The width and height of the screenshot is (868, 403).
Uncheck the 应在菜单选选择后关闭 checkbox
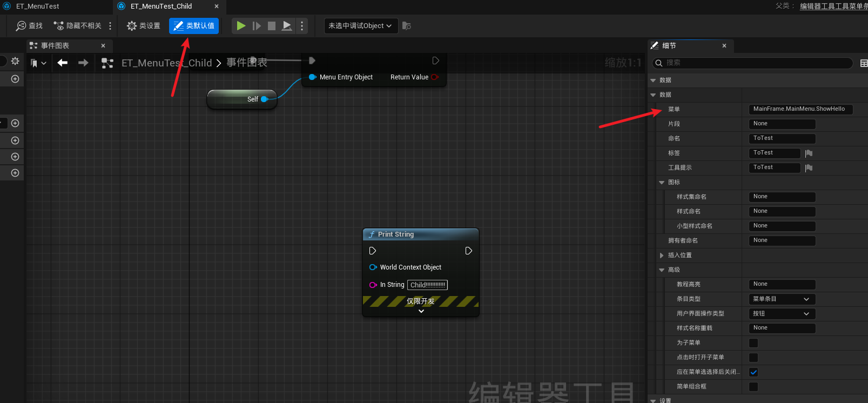click(753, 372)
